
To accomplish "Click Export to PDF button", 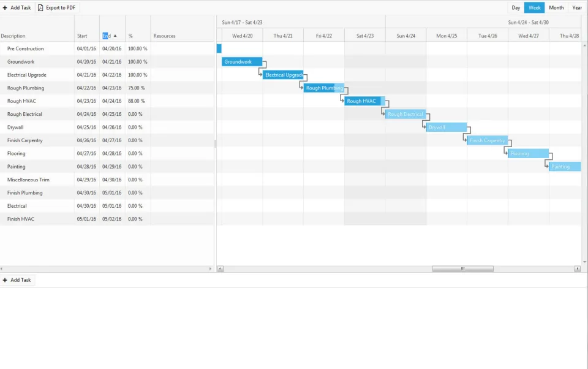I will pos(56,7).
